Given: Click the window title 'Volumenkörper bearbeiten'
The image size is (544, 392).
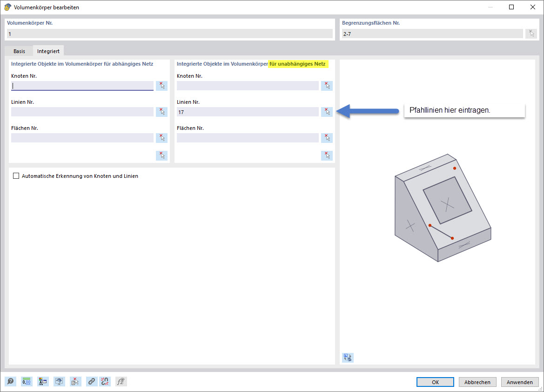Looking at the screenshot, I should click(47, 7).
